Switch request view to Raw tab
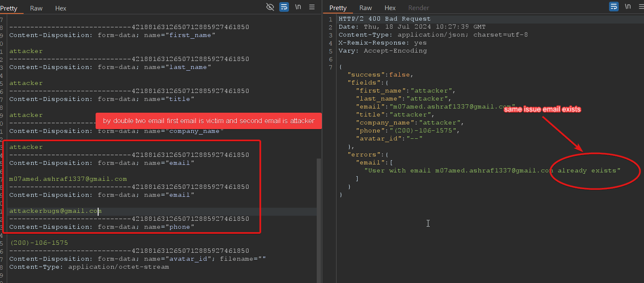The height and width of the screenshot is (283, 644). 36,8
